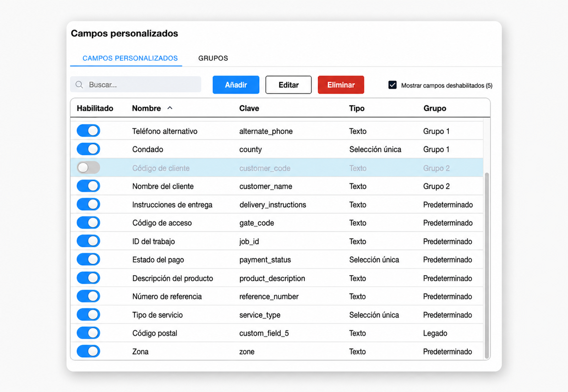
Task: Uncheck Mostrar campos deshabilitados checkbox
Action: [392, 85]
